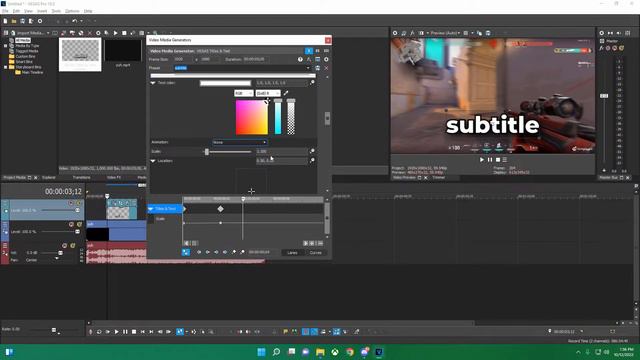
Task: Open File Explorer from Windows taskbar
Action: click(320, 352)
